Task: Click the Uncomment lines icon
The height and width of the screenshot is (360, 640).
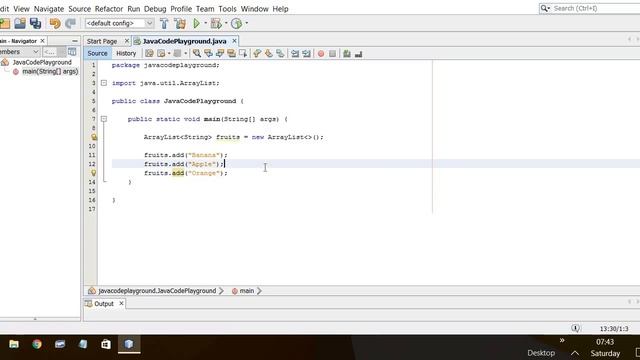Action: [x=358, y=53]
